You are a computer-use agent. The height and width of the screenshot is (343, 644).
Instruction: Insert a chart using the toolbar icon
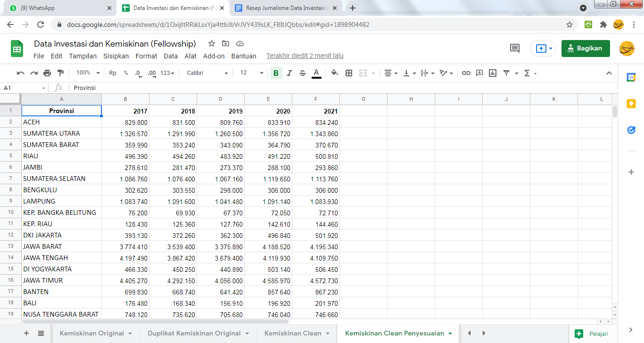(x=493, y=73)
